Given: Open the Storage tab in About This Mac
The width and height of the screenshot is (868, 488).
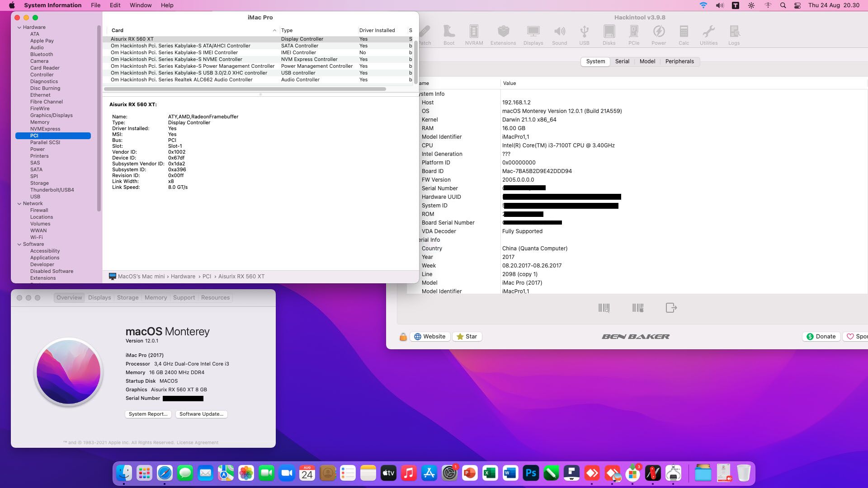Looking at the screenshot, I should 127,298.
